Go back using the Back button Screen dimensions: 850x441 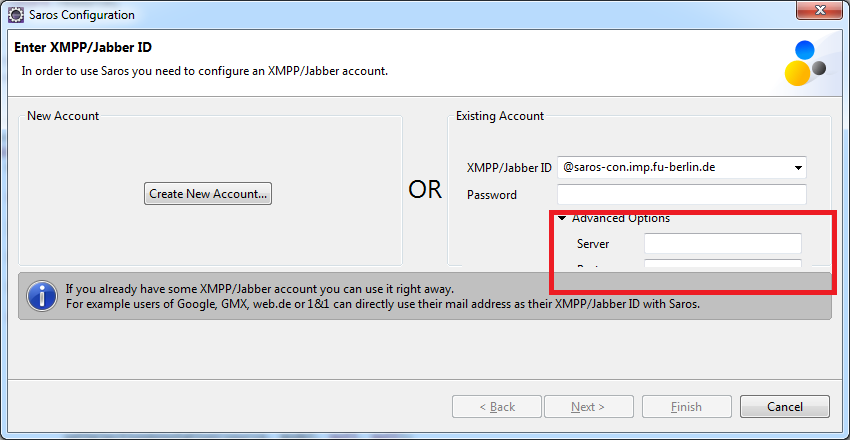[496, 407]
